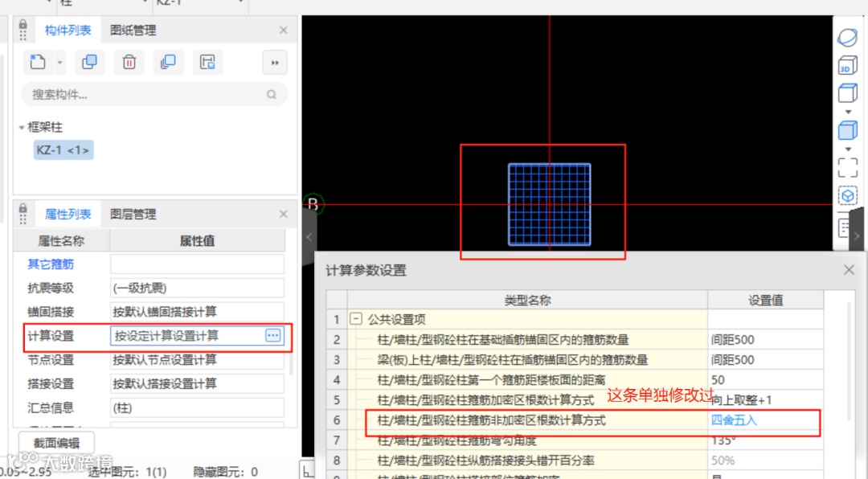
Task: Click the axis B label circle
Action: point(313,204)
